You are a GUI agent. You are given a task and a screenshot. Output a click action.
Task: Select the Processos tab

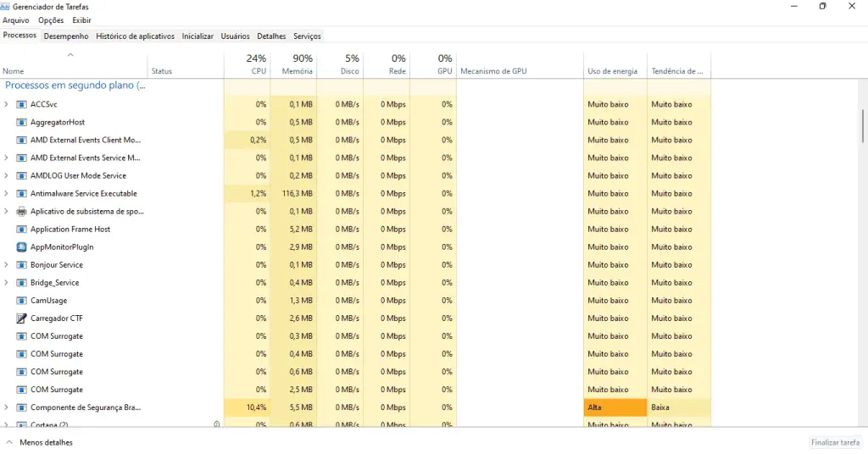coord(20,36)
